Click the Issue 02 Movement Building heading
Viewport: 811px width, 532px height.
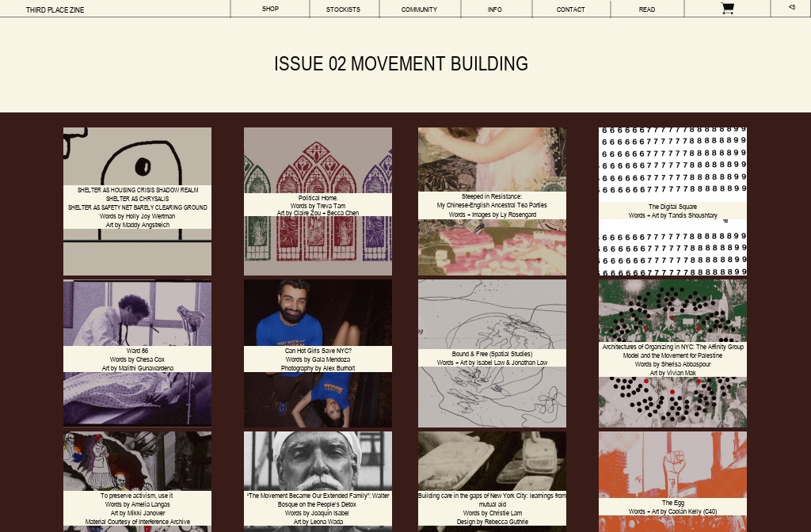tap(401, 63)
